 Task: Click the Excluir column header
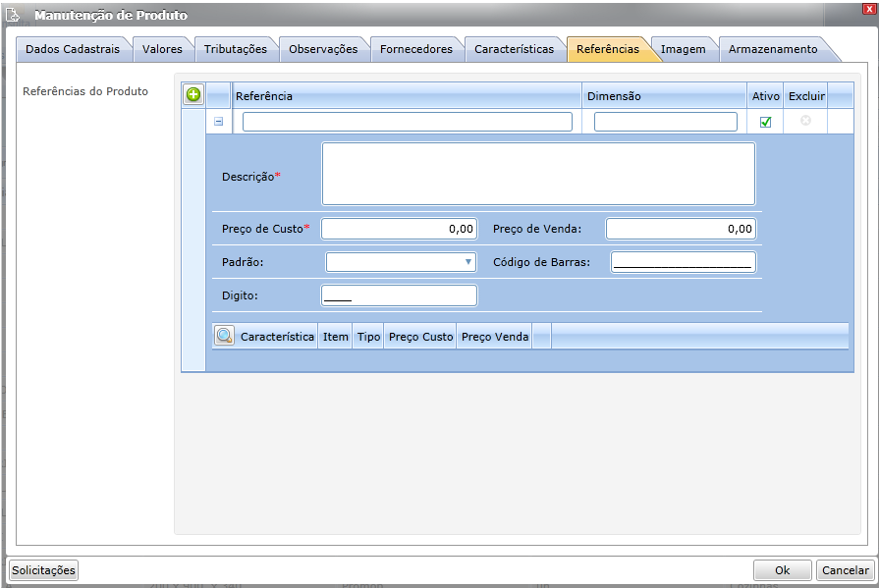click(x=806, y=96)
